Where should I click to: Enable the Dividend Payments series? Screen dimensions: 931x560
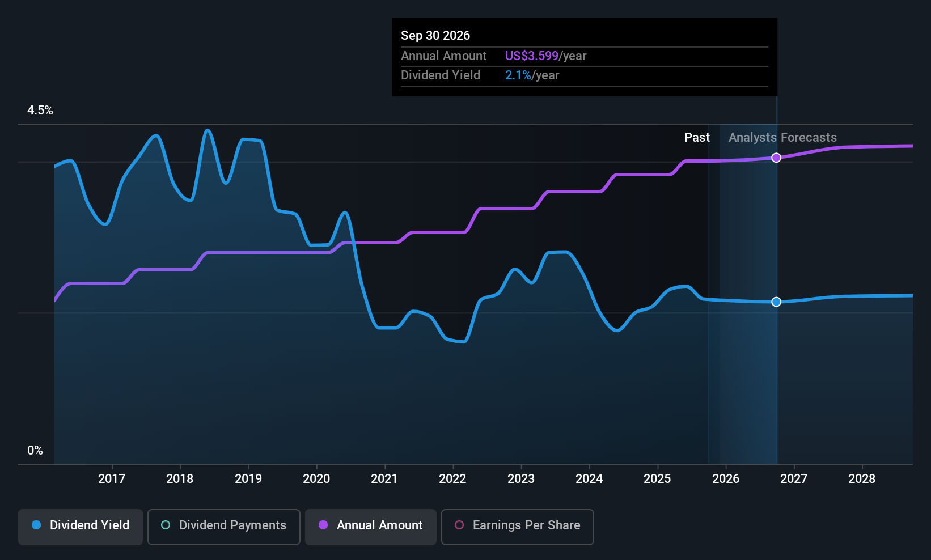(x=224, y=527)
